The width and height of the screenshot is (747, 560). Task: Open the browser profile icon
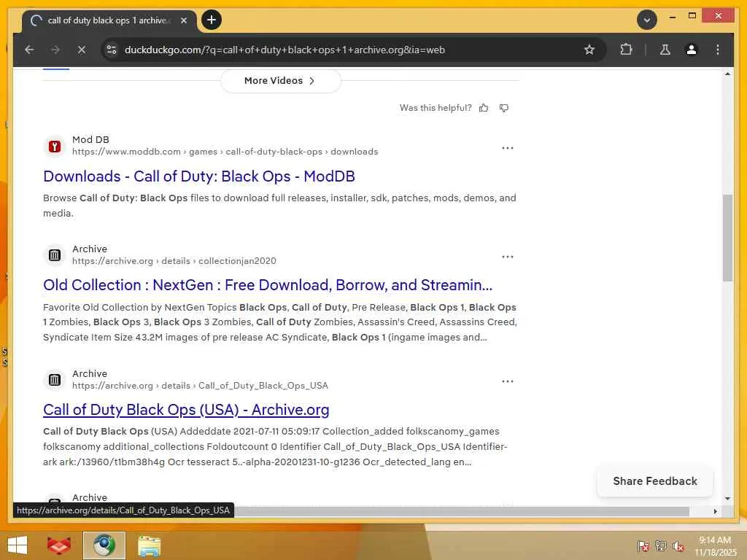(x=692, y=50)
